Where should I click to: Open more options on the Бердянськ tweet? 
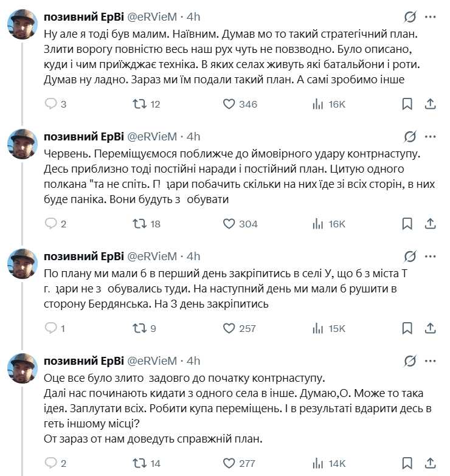[429, 256]
